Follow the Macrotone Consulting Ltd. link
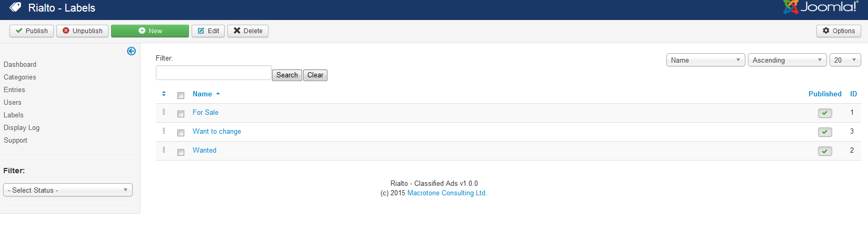Viewport: 868px width, 249px height. pyautogui.click(x=447, y=193)
